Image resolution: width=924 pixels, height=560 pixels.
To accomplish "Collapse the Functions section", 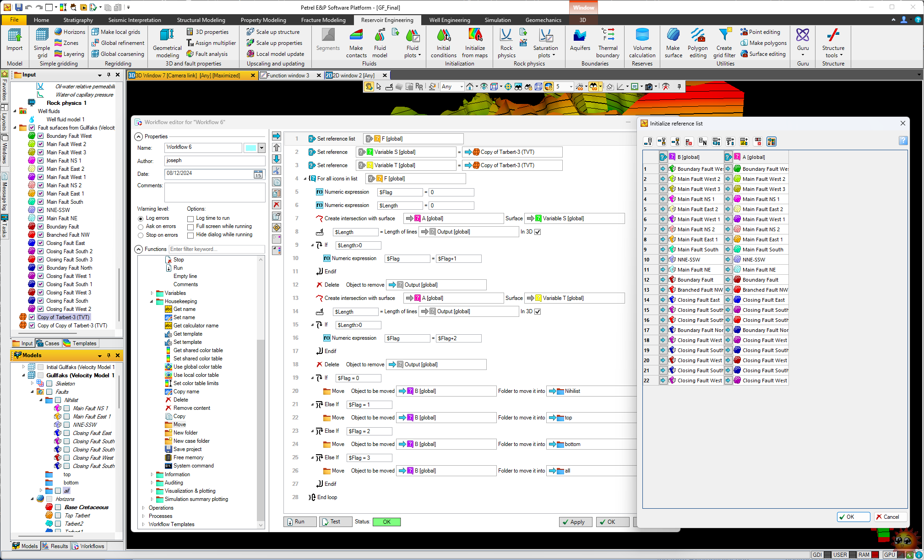I will [x=139, y=250].
